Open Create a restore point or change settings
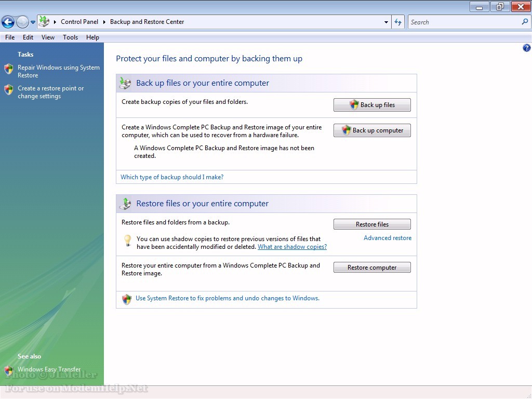Screen dimensions: 532x399 click(51, 92)
